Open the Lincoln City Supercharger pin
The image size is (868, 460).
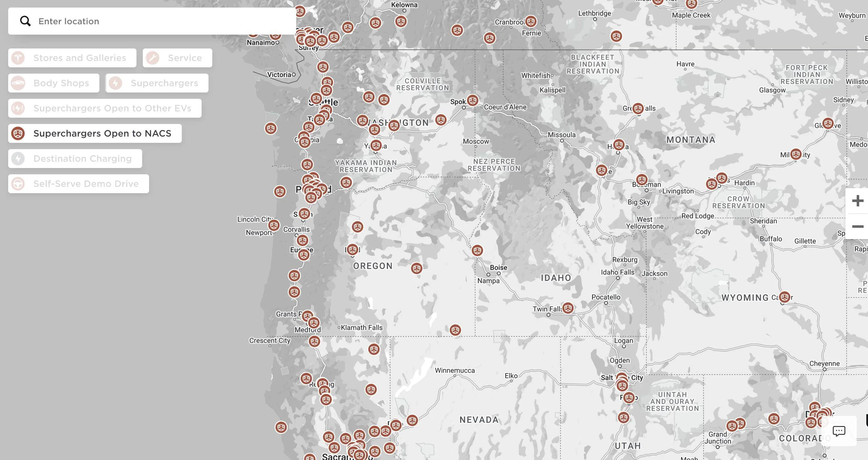coord(274,226)
